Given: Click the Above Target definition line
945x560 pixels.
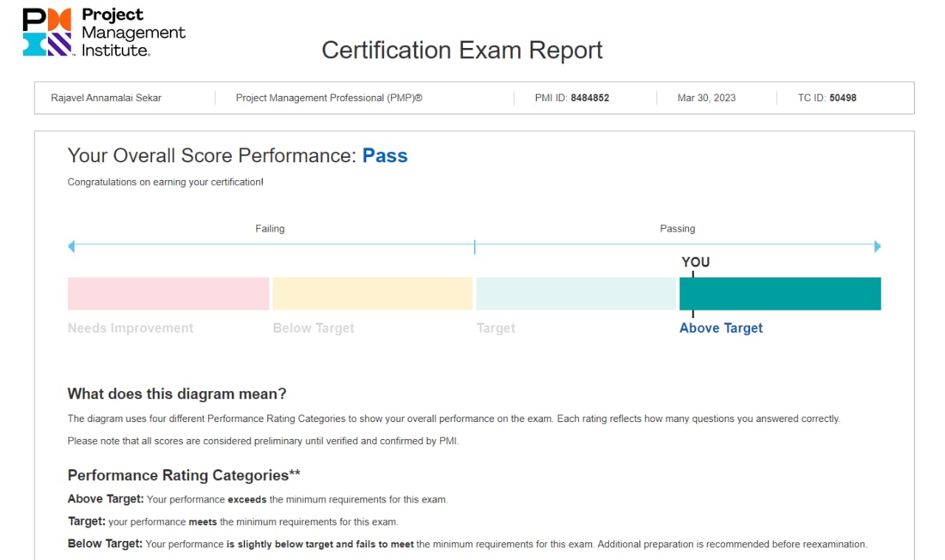Looking at the screenshot, I should [x=258, y=499].
